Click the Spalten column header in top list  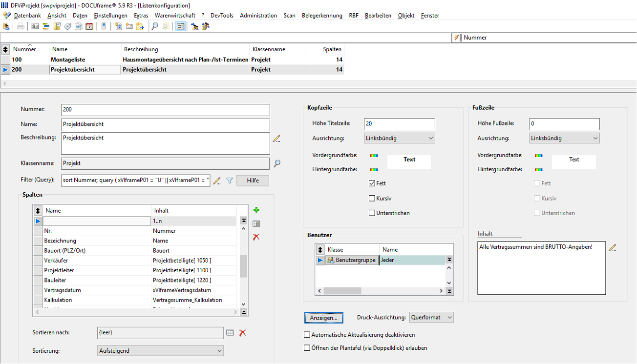tap(325, 49)
